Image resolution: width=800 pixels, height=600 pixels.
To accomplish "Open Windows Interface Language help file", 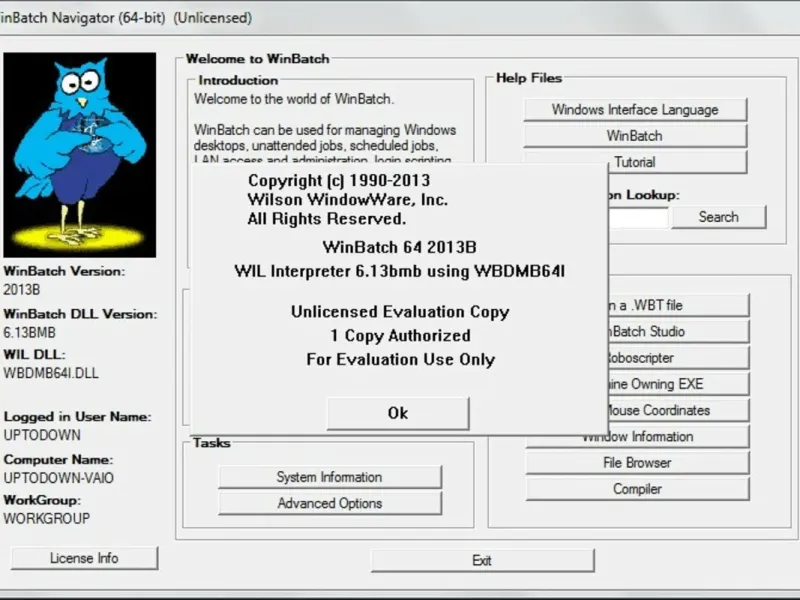I will (635, 110).
